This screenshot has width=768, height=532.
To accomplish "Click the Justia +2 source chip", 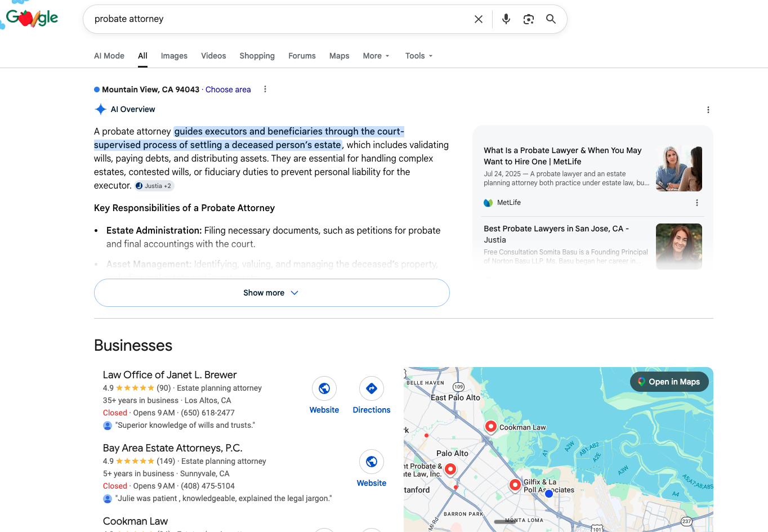I will (154, 186).
